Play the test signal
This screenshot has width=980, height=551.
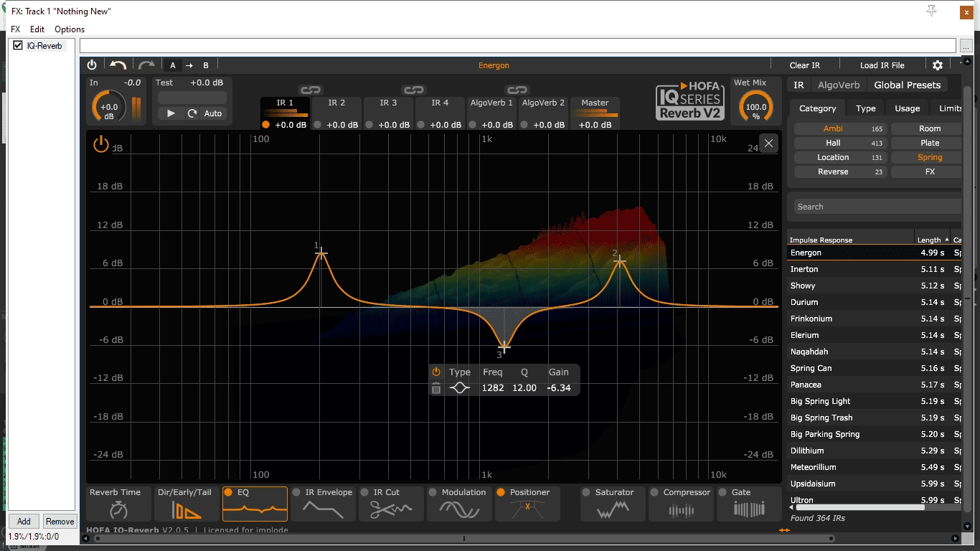171,113
